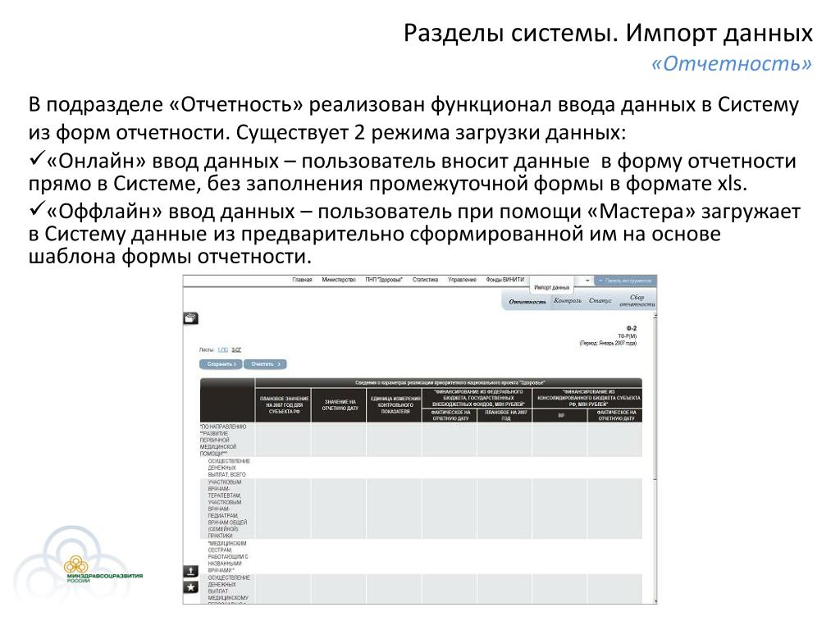This screenshot has height=630, width=840.
Task: Expand the Панель инструментов panel
Action: click(x=625, y=281)
